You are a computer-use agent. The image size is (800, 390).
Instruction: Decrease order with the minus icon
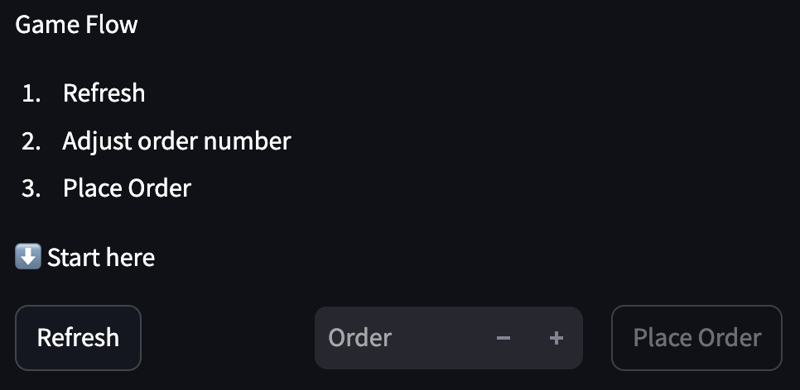click(503, 338)
